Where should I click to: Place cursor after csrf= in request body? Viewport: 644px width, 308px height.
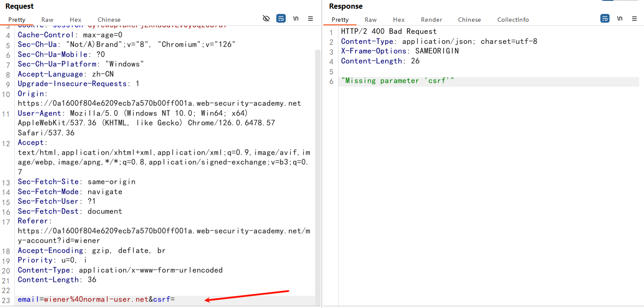click(175, 300)
